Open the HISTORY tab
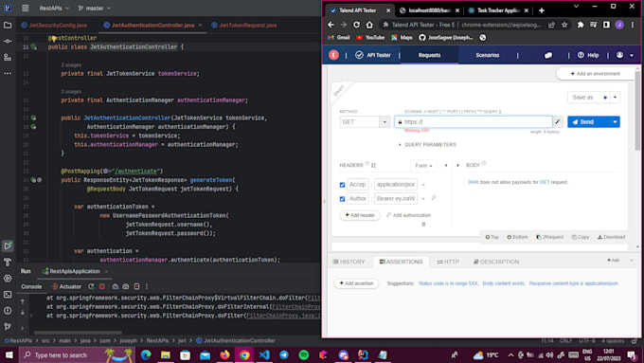Screen dimensions: 644x363 coord(349,262)
